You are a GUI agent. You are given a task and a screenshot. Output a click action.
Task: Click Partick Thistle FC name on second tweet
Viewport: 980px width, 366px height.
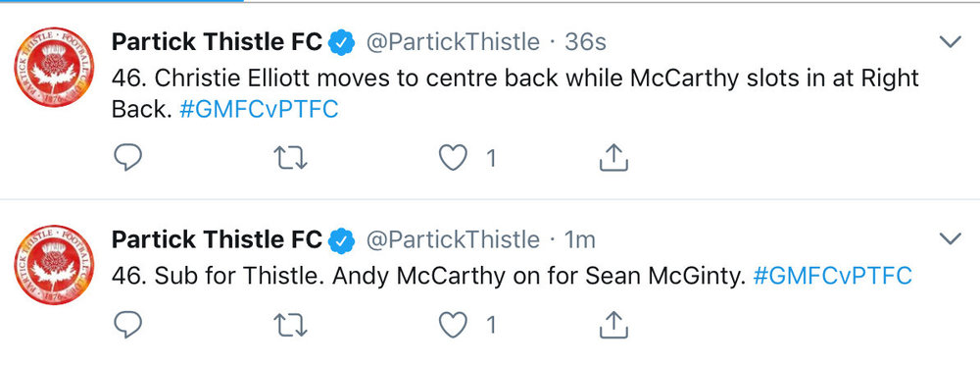click(x=217, y=239)
